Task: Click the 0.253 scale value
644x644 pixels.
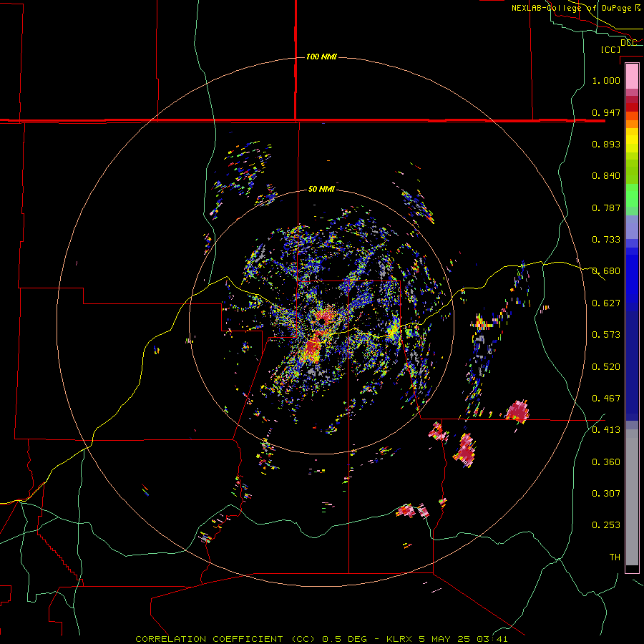Action: point(606,525)
